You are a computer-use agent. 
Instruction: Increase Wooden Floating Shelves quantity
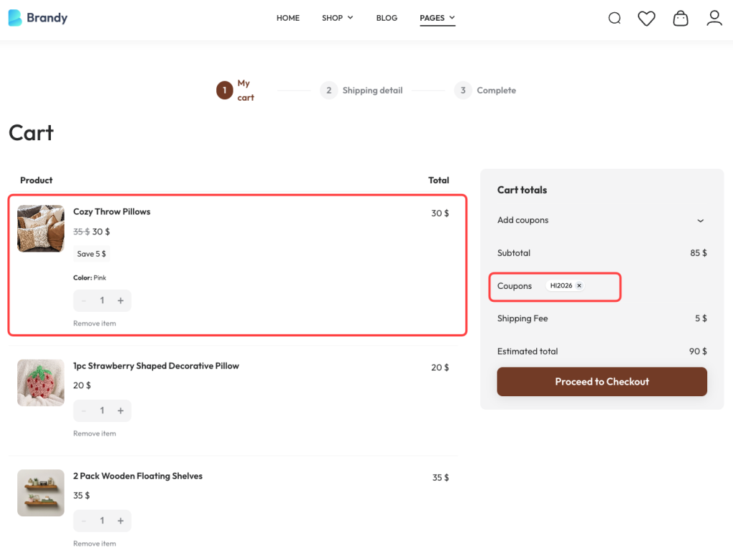tap(120, 521)
